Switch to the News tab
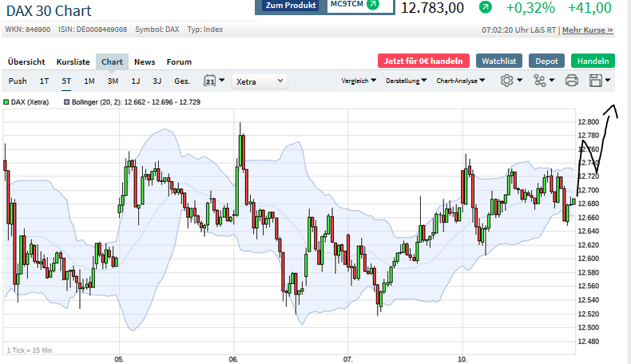Image resolution: width=631 pixels, height=364 pixels. [x=145, y=62]
